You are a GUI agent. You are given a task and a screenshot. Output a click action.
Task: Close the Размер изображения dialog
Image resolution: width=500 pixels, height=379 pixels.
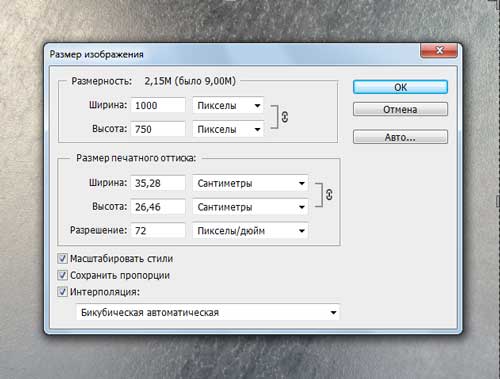pos(439,51)
